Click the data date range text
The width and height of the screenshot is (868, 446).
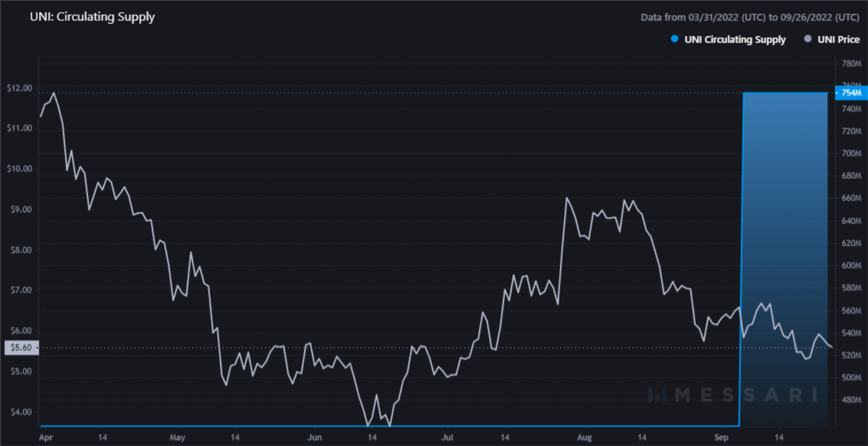tap(750, 17)
